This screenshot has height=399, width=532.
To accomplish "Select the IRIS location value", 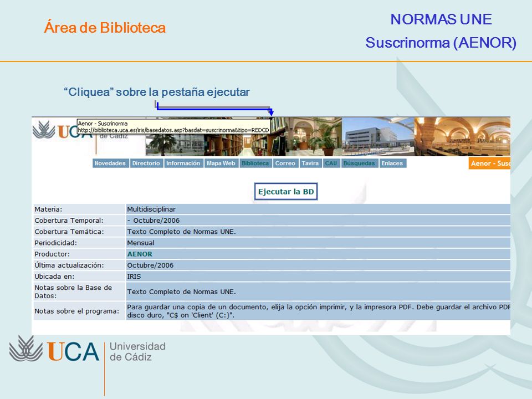I will [x=318, y=276].
